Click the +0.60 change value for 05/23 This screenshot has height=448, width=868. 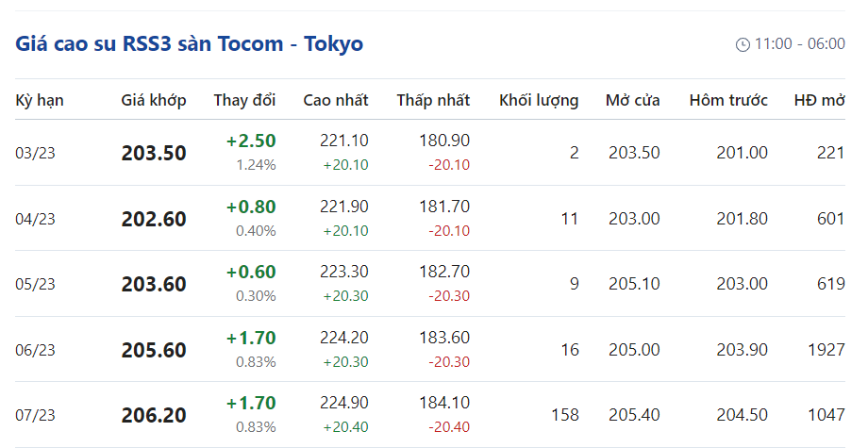point(251,272)
